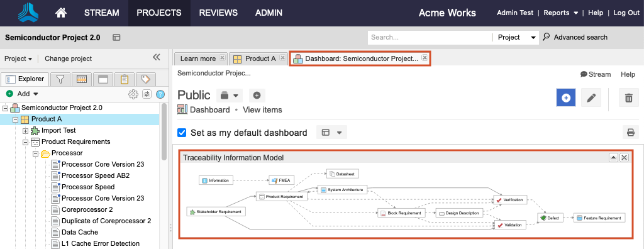
Task: Click the Explorer tree vertical scrollbar
Action: pos(164,131)
